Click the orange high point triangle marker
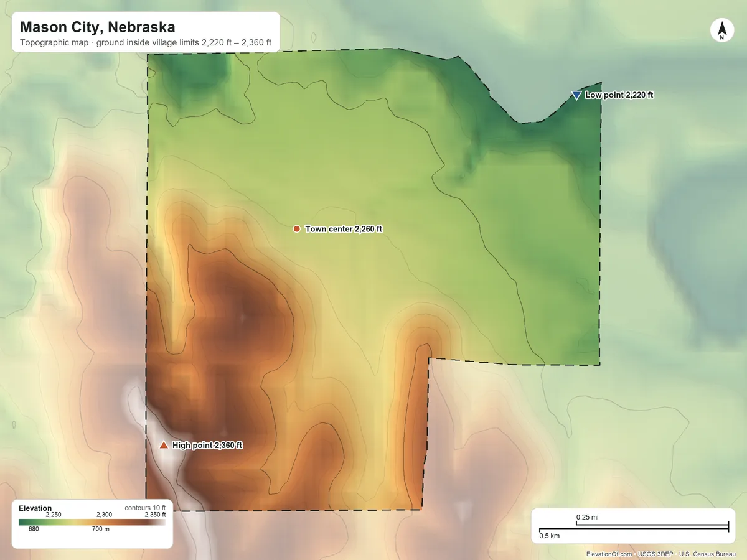The image size is (747, 560). pos(164,445)
